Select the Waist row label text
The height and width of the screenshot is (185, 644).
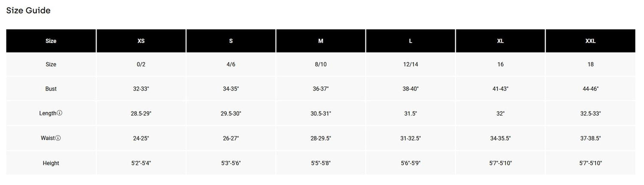coord(48,138)
